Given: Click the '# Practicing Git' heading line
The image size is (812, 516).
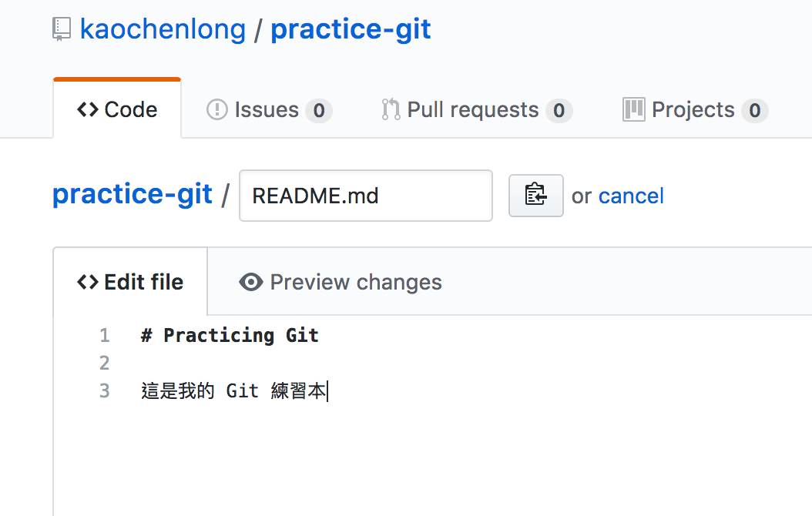Looking at the screenshot, I should [230, 335].
